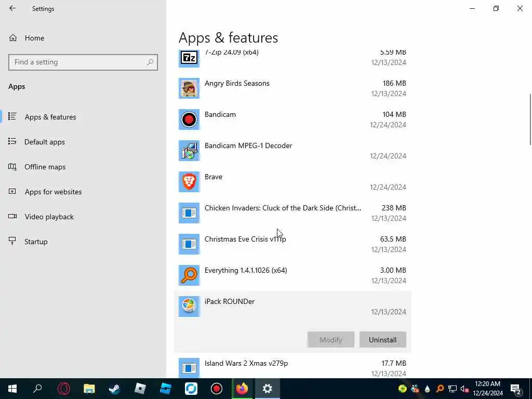Screen dimensions: 532x399
Task: Open File Explorer from the taskbar
Action: pyautogui.click(x=89, y=389)
